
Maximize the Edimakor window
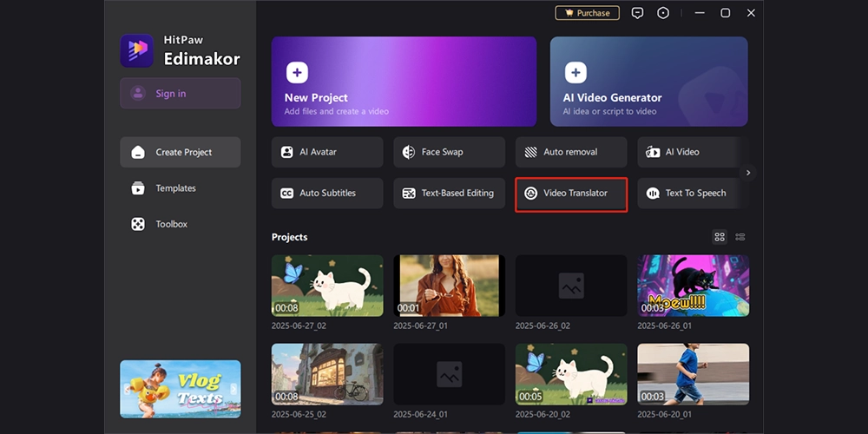pos(725,13)
